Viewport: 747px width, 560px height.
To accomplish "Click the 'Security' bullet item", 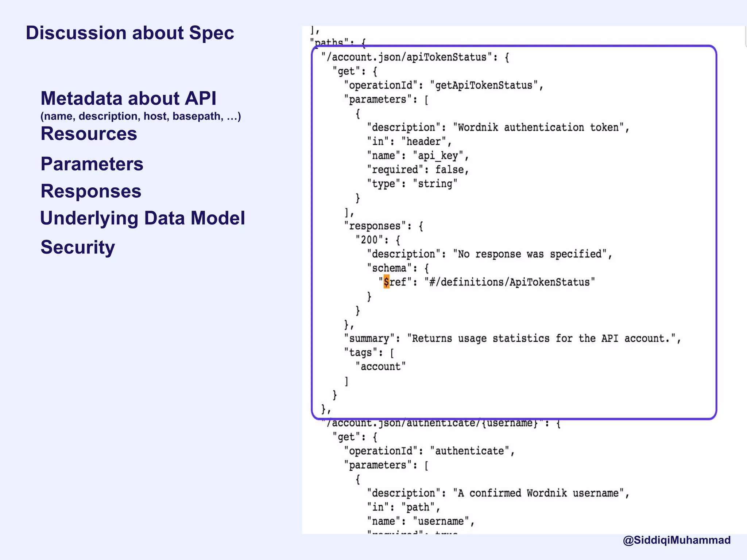I will click(x=78, y=247).
